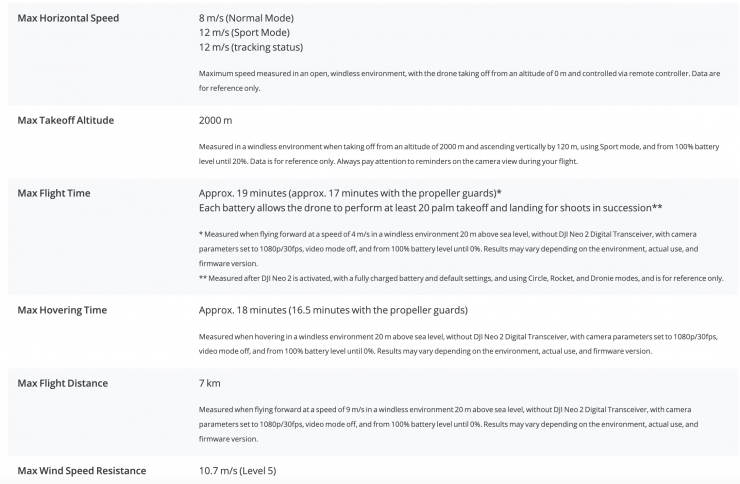Click the 2000 m altitude value

point(215,120)
